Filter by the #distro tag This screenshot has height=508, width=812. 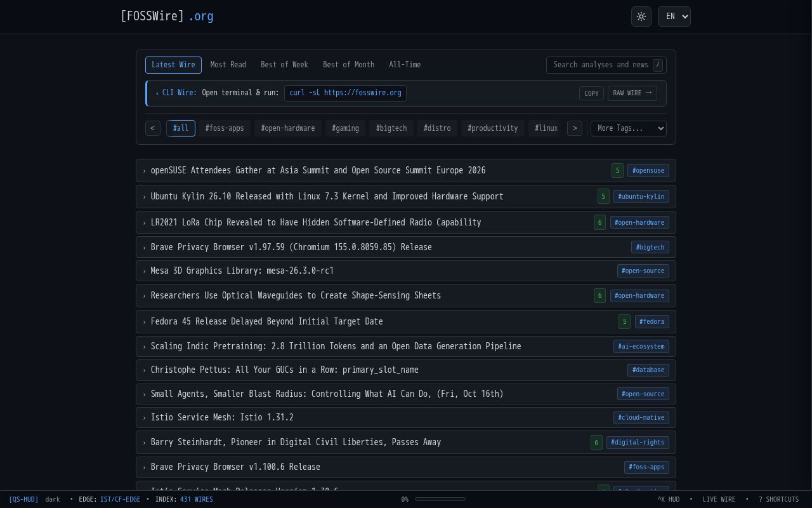pyautogui.click(x=437, y=128)
